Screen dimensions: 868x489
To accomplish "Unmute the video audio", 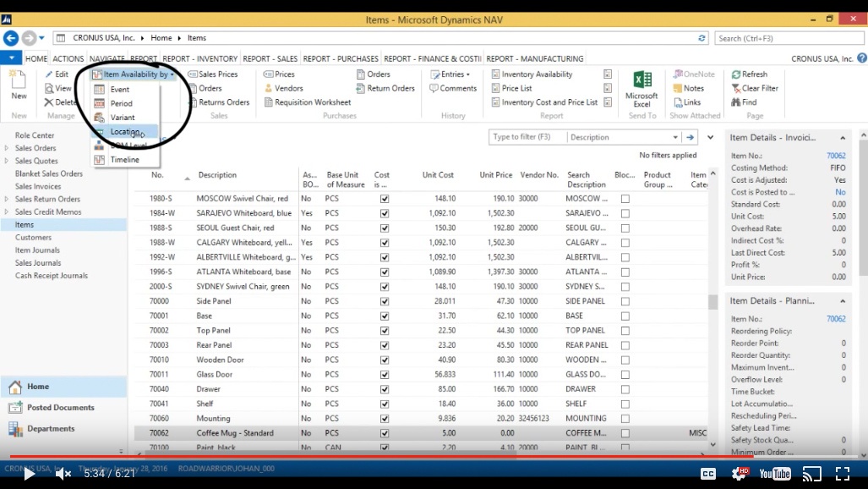I will pyautogui.click(x=63, y=474).
